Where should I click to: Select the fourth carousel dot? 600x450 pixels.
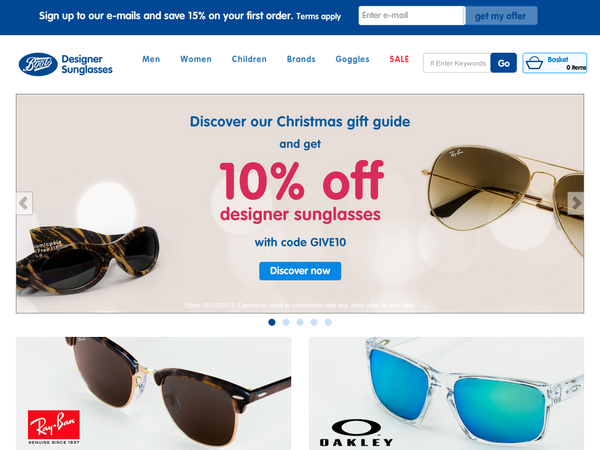click(314, 322)
